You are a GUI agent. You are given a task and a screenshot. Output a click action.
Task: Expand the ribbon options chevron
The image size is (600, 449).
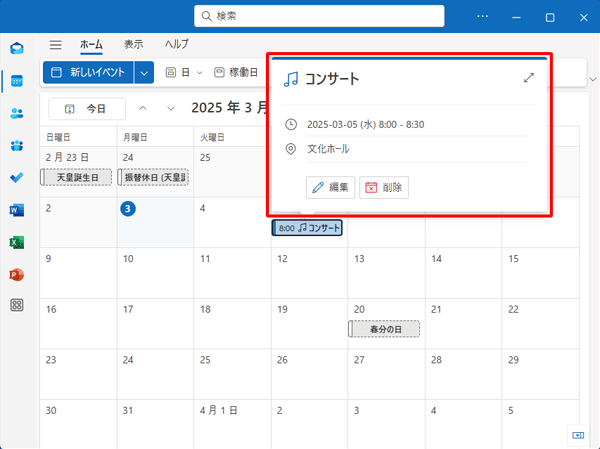coord(593,80)
